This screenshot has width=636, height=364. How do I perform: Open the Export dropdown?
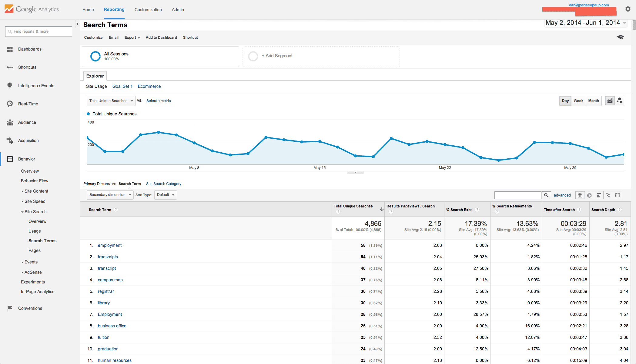click(132, 38)
